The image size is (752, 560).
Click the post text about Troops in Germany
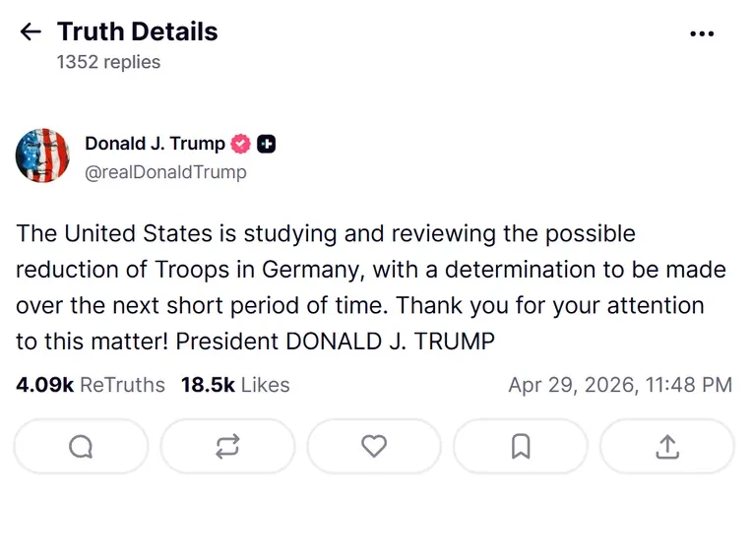point(364,287)
